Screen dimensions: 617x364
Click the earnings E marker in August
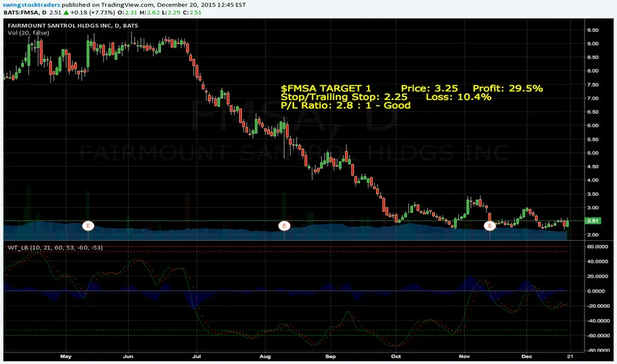284,226
